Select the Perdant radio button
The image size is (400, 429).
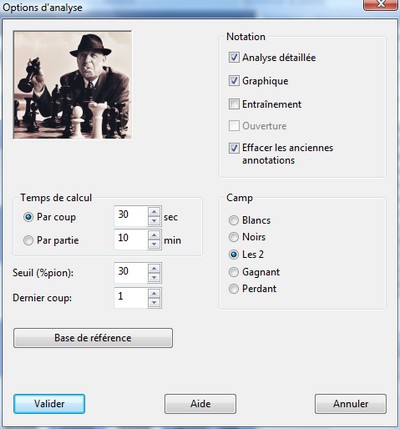(234, 289)
